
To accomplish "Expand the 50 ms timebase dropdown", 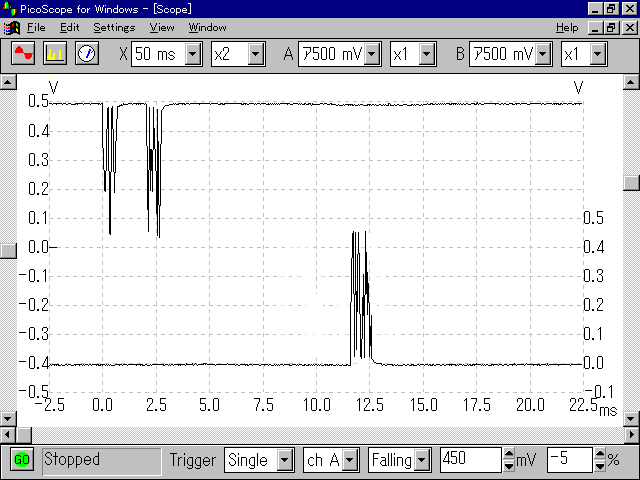I will pos(193,54).
